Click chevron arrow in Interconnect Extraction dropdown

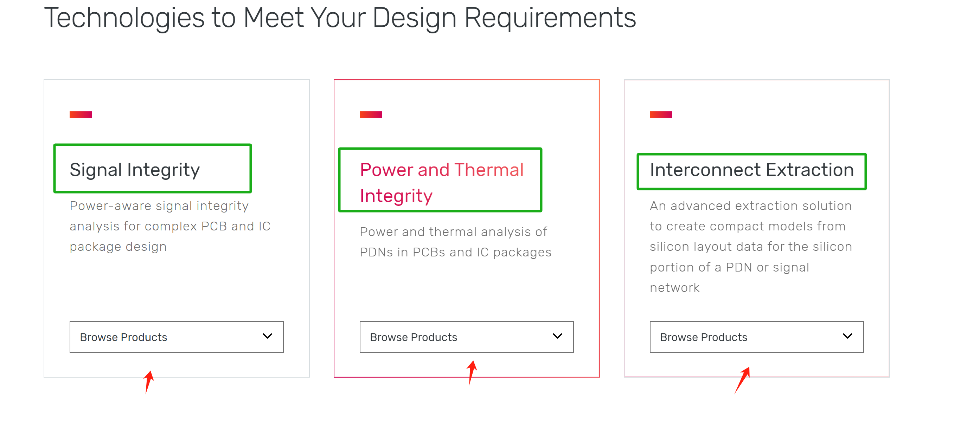click(x=847, y=337)
